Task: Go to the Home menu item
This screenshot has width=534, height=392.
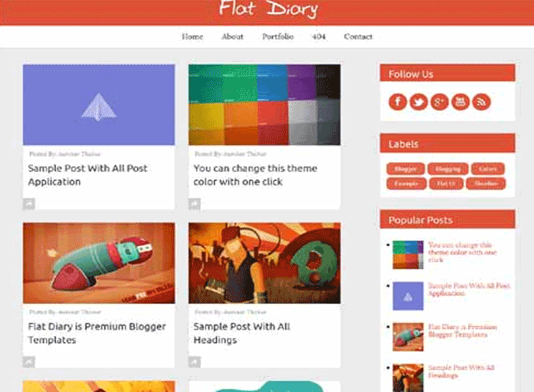Action: [x=193, y=37]
